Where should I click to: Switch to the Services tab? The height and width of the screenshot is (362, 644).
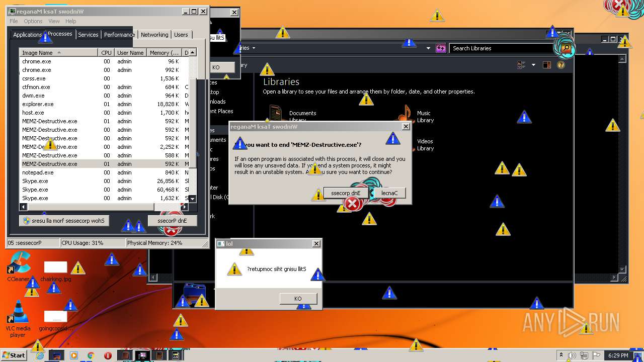click(x=88, y=35)
